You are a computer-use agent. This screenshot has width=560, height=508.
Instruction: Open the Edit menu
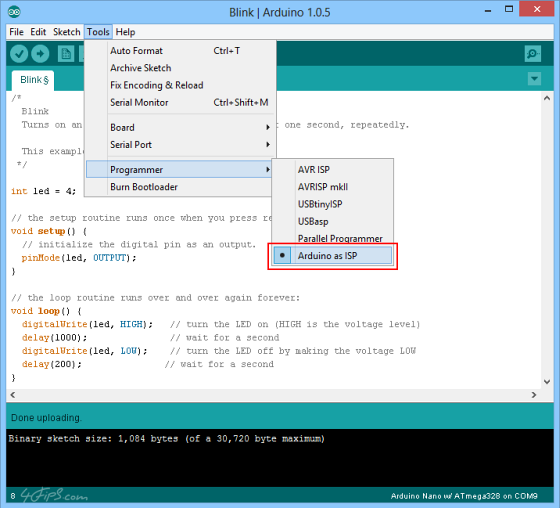click(38, 32)
